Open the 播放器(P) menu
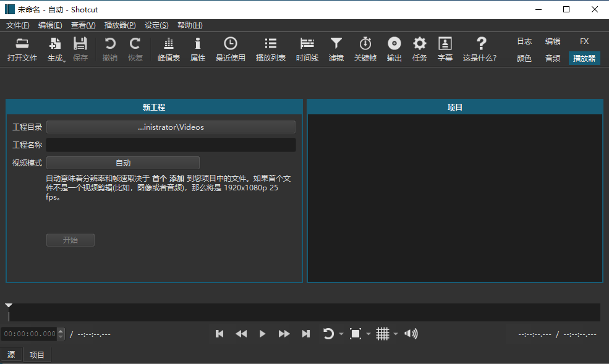Image resolution: width=609 pixels, height=364 pixels. tap(120, 25)
